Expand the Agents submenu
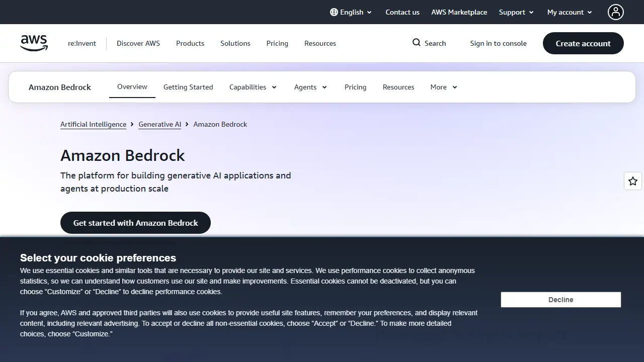Viewport: 644px width, 362px height. point(311,87)
